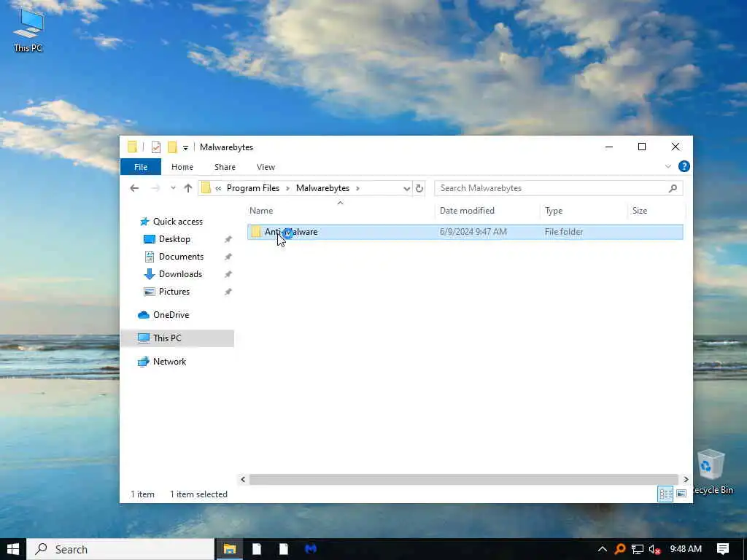The image size is (747, 560).
Task: Show hidden path via double chevron
Action: pyautogui.click(x=218, y=188)
